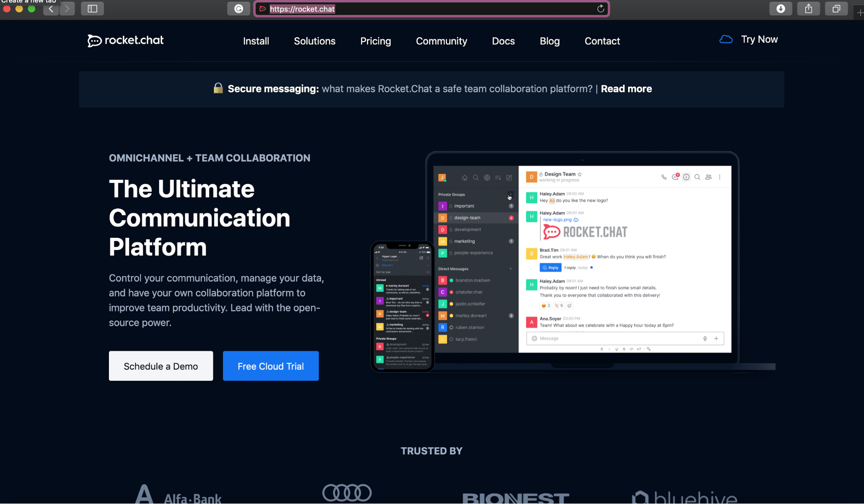The image size is (864, 504).
Task: Click the cloud icon next to Try Now
Action: coord(725,39)
